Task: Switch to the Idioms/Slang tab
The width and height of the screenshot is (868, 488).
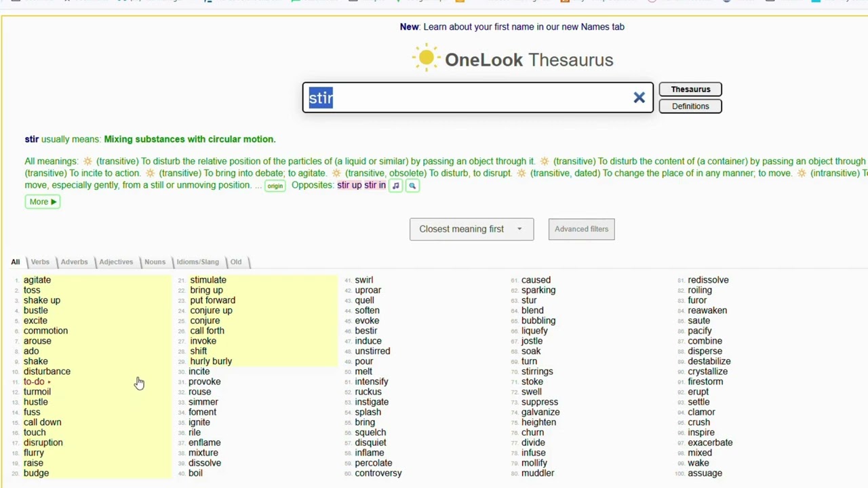Action: click(x=198, y=262)
